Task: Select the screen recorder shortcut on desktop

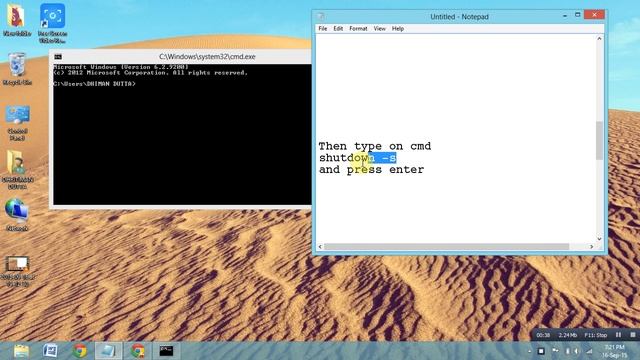Action: pos(52,23)
